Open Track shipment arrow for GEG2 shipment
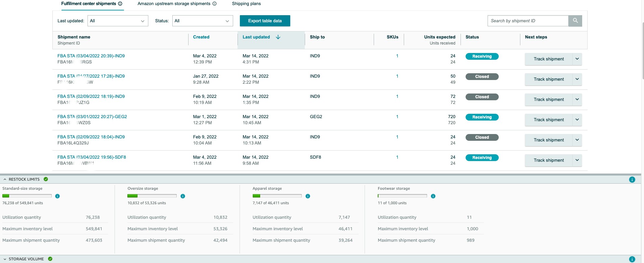The height and width of the screenshot is (263, 644). pyautogui.click(x=577, y=120)
